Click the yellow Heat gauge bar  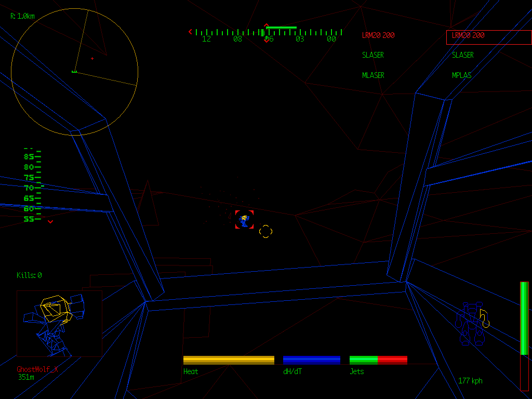click(x=229, y=360)
